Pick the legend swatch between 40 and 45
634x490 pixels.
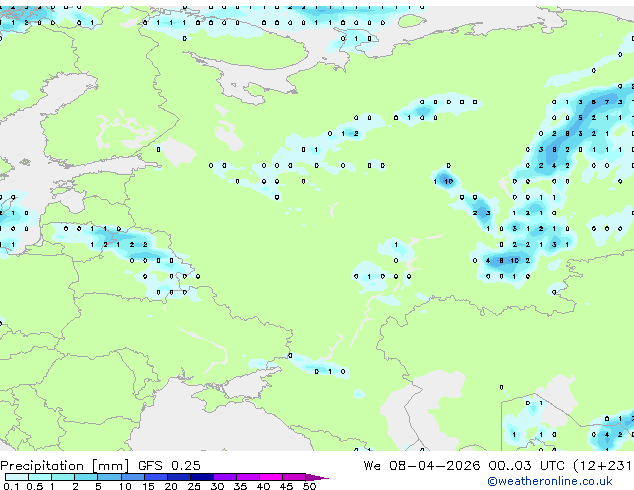271,477
